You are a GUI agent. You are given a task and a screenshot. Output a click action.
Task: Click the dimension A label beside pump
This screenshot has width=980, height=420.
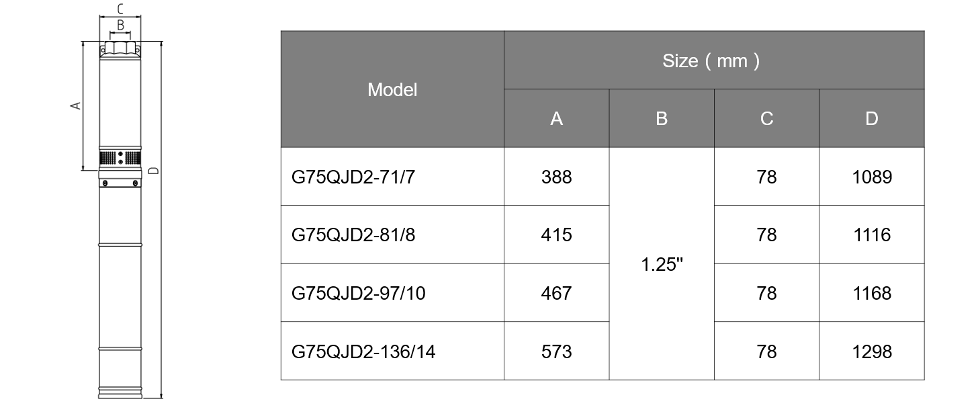tap(76, 105)
